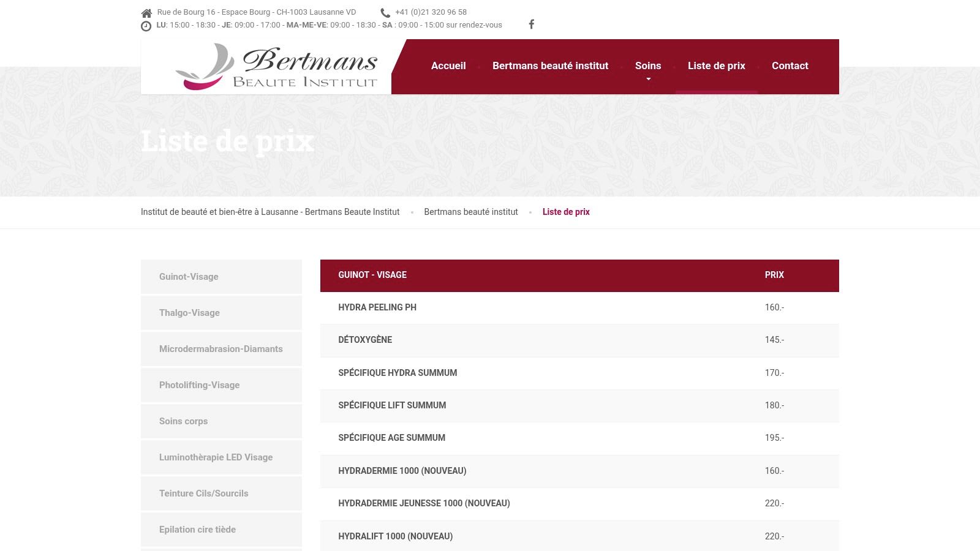Click the Facebook icon in header
Viewport: 980px width, 551px height.
[532, 24]
